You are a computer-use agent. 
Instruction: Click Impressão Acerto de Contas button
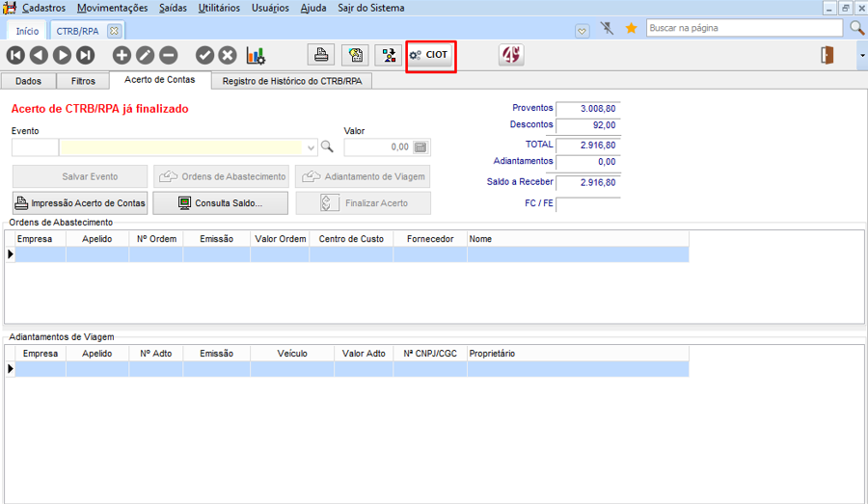point(80,203)
